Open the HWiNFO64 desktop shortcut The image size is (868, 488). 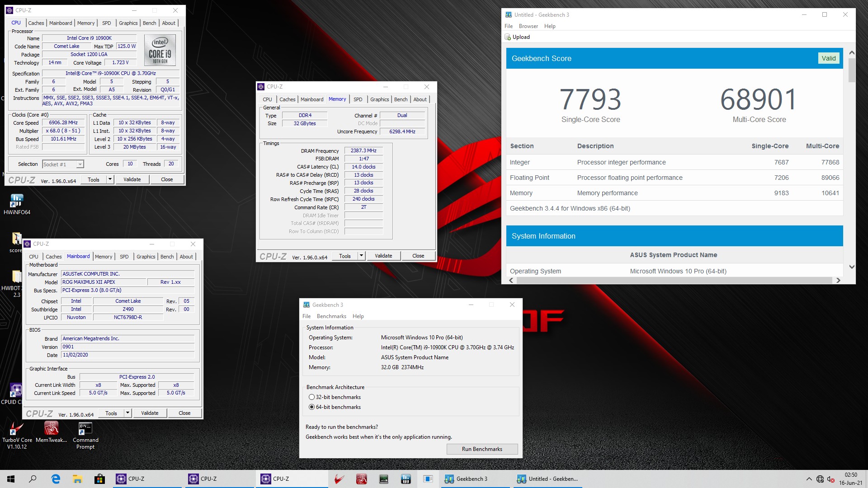[x=17, y=204]
